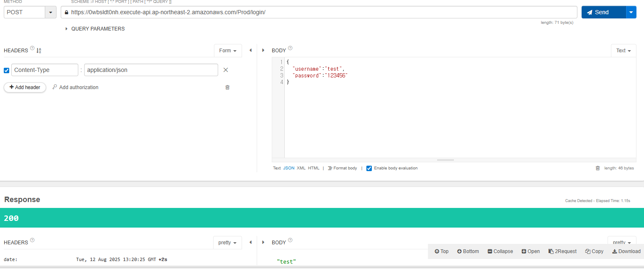
Task: Click the help icon next to request HEADERS
Action: [32, 49]
